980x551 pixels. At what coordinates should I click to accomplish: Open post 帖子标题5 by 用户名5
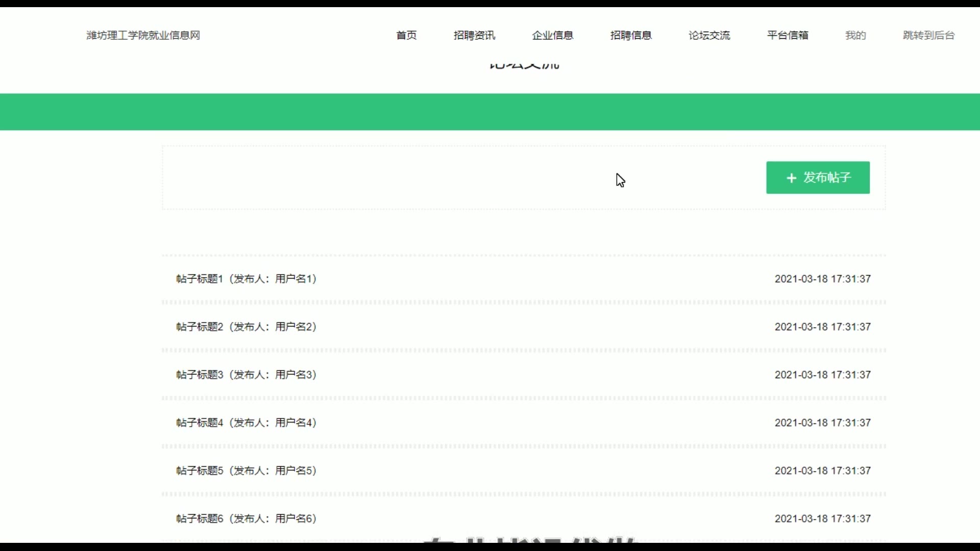(x=247, y=470)
